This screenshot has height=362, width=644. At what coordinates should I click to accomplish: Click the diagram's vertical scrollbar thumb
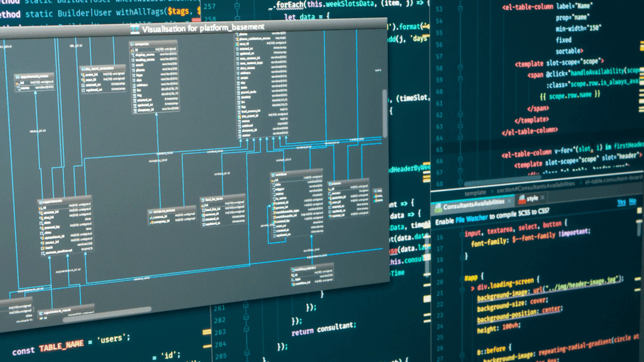tap(385, 113)
